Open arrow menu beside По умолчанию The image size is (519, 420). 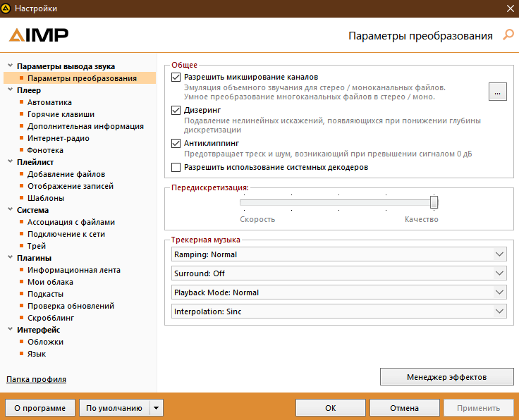click(x=157, y=407)
